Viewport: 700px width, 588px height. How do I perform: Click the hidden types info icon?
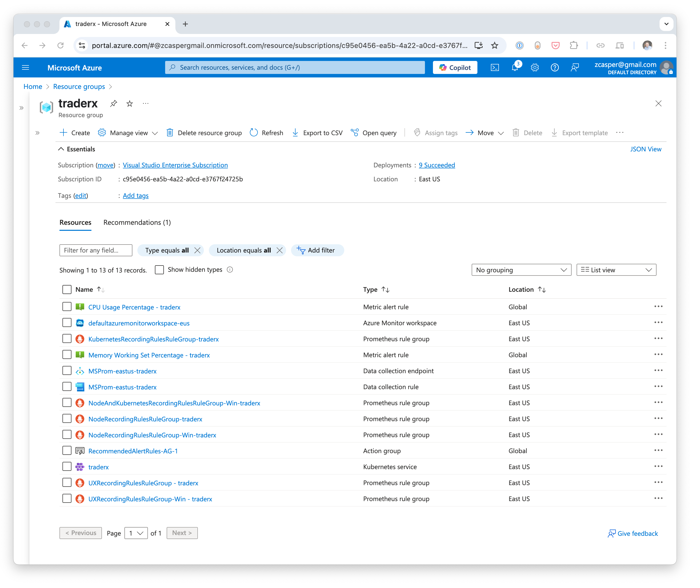(x=230, y=270)
